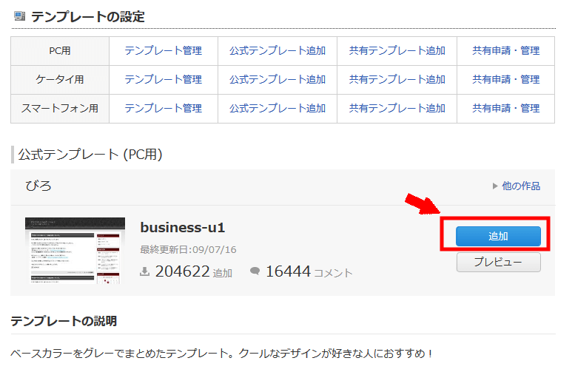
Task: Select the business-u1 template title
Action: coord(182,228)
